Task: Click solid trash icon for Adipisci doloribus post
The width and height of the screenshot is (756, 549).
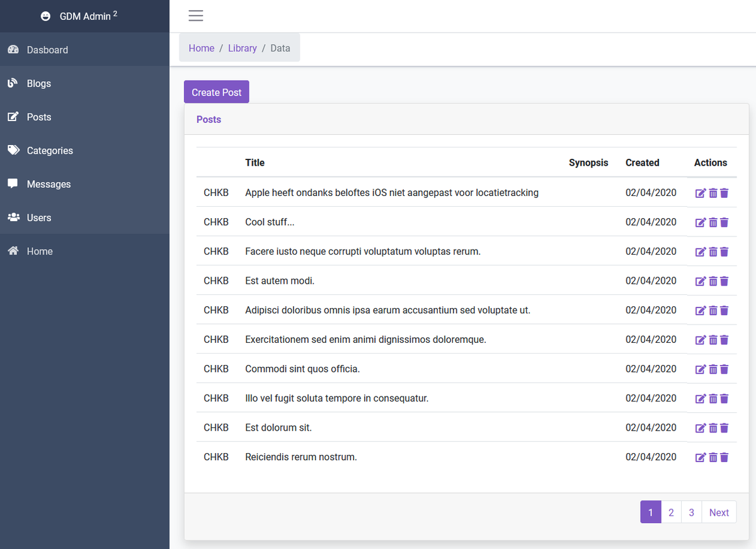Action: click(724, 311)
